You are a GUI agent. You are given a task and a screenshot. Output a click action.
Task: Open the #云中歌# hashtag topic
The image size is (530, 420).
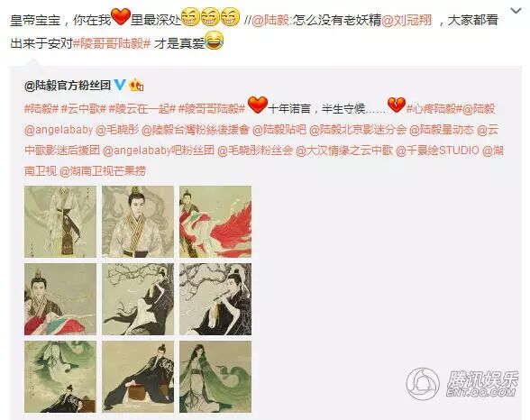(84, 109)
